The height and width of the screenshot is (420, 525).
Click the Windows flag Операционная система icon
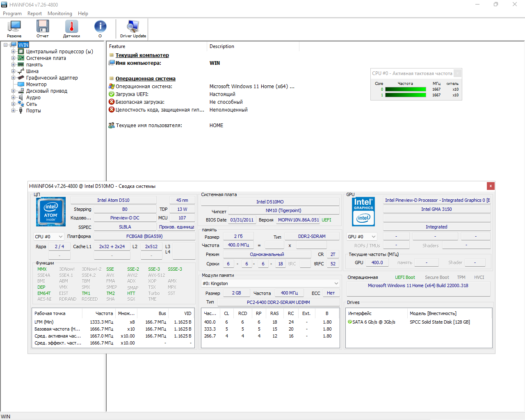(x=111, y=86)
